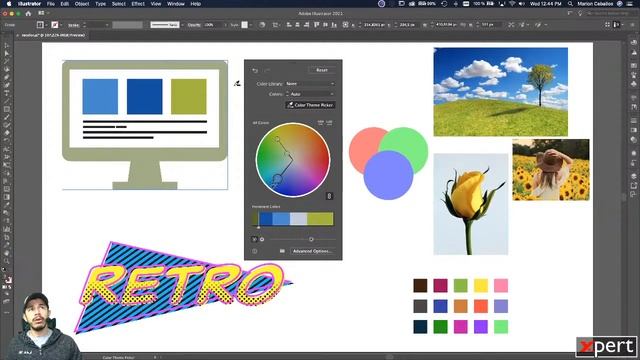Click the volume icon in menu bar
Viewport: 640px width, 360px height.
pyautogui.click(x=522, y=4)
